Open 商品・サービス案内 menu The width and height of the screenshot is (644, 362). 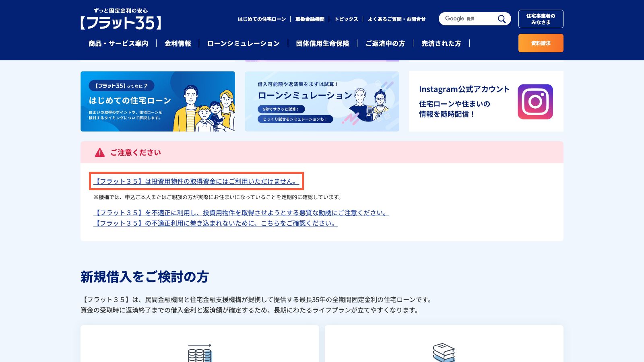pos(118,43)
